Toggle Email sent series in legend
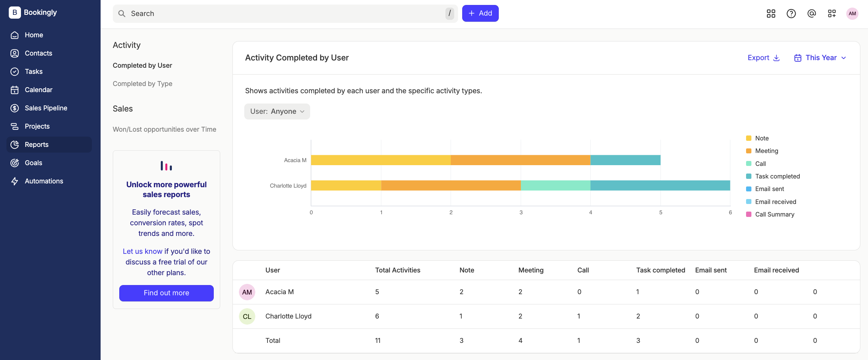Viewport: 868px width, 360px height. (x=765, y=189)
